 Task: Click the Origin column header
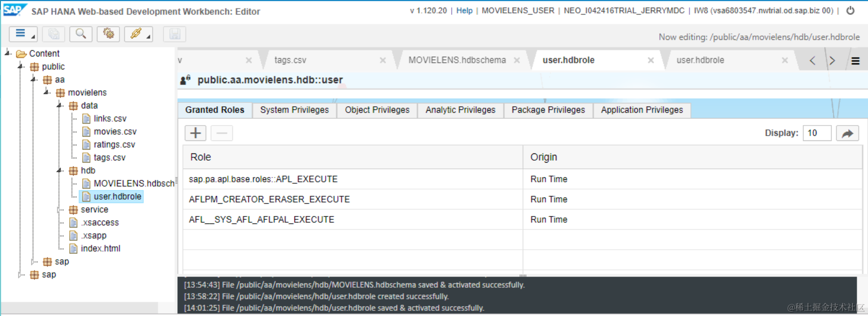693,157
